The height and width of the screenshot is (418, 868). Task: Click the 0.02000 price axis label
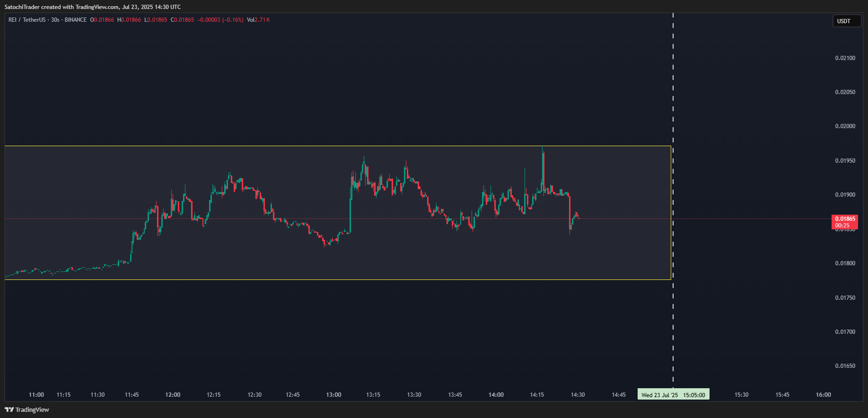(x=845, y=126)
